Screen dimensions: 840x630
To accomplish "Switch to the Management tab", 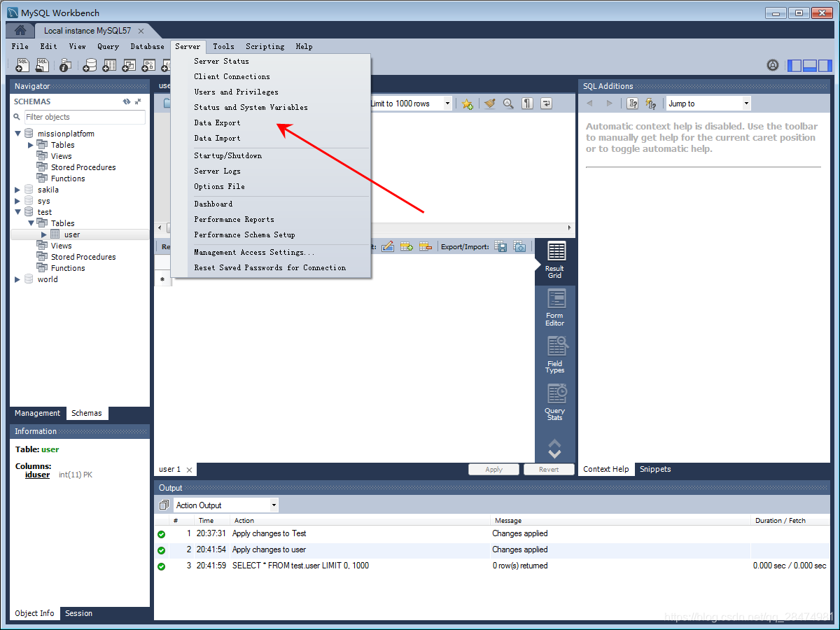I will [38, 413].
